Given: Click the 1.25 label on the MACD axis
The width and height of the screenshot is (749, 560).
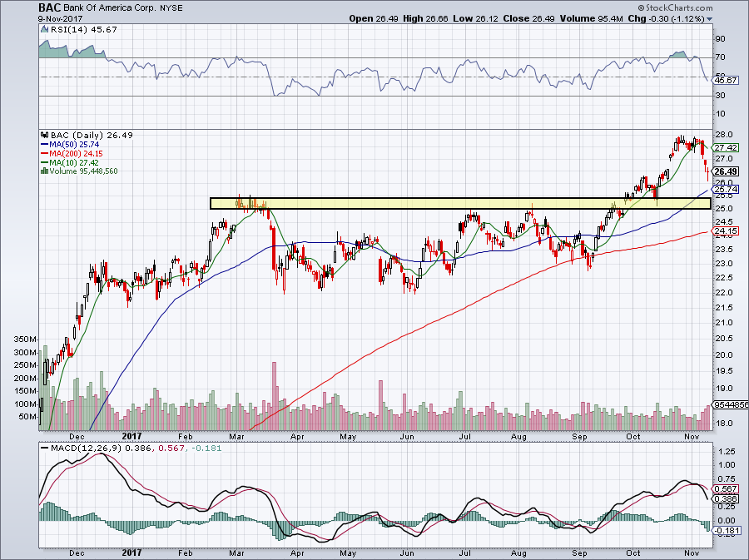Looking at the screenshot, I should [x=727, y=452].
